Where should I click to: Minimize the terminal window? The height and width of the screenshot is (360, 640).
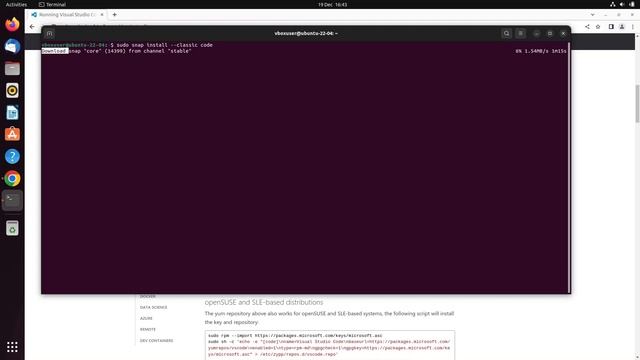(536, 33)
